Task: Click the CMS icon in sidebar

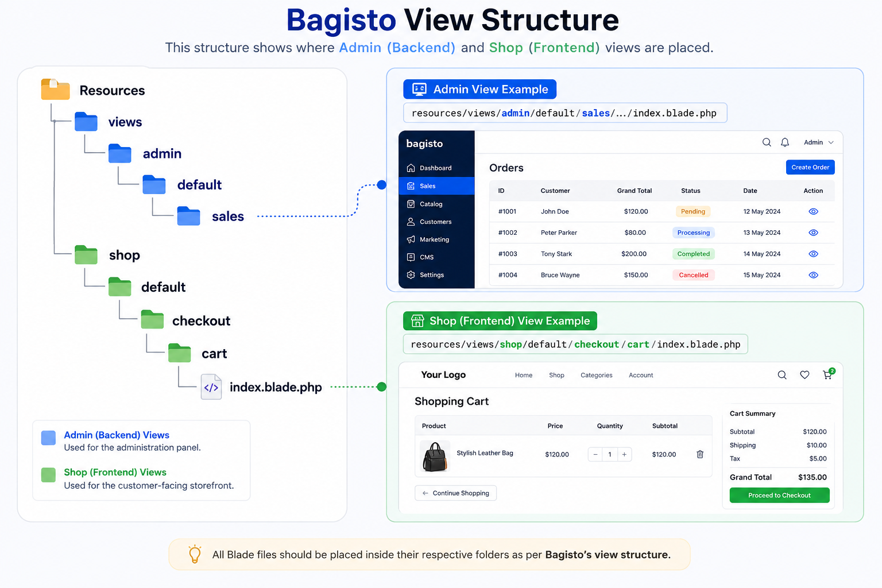Action: coord(411,257)
